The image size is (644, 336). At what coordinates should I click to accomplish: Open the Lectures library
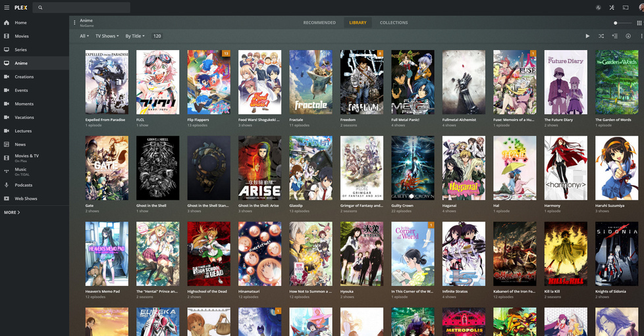pyautogui.click(x=34, y=131)
